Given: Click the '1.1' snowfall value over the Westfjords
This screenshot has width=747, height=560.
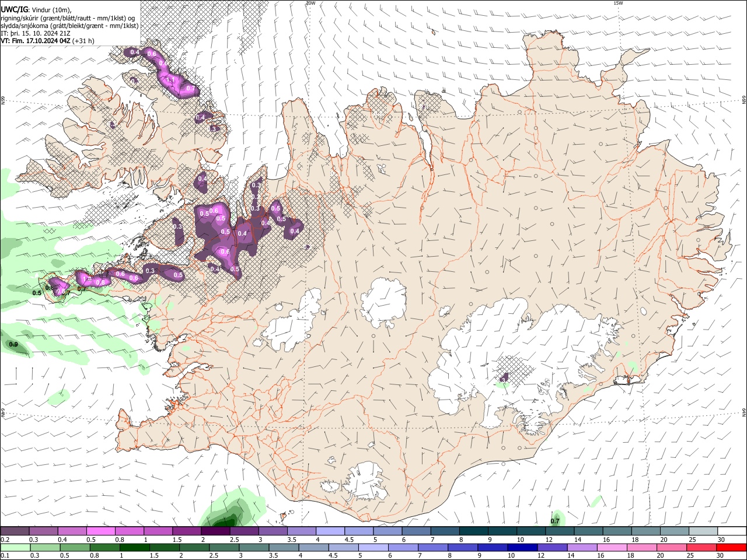Looking at the screenshot, I should (171, 79).
